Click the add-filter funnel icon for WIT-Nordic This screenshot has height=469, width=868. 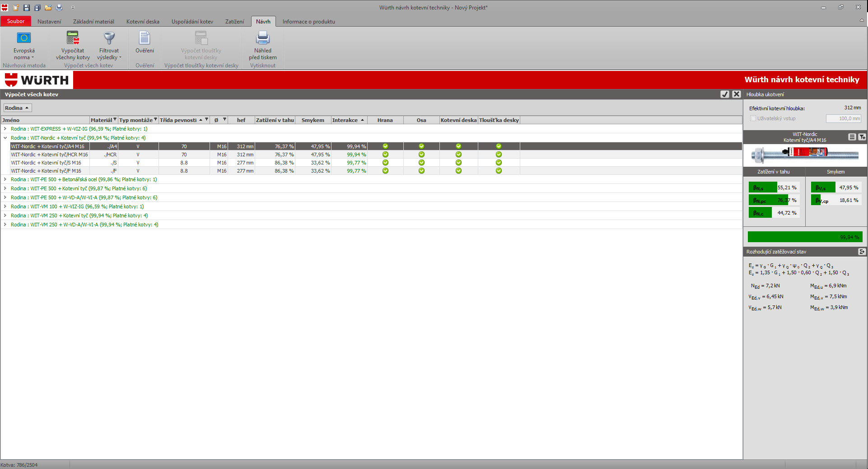[x=862, y=137]
